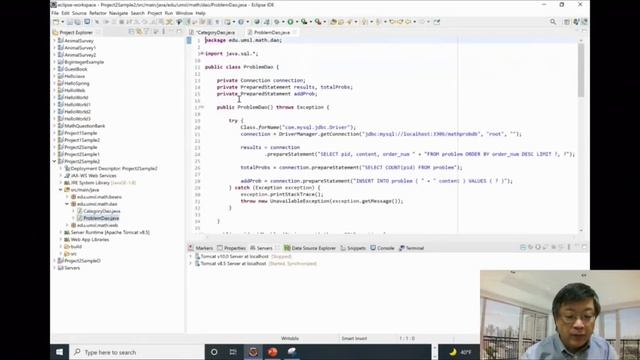Expand the GuestBook project node
640x360 pixels.
[x=54, y=69]
